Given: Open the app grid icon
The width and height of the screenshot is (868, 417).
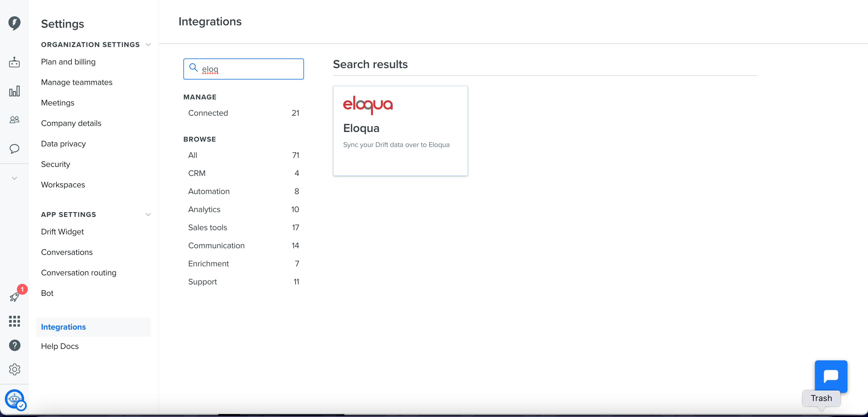Looking at the screenshot, I should [x=14, y=321].
